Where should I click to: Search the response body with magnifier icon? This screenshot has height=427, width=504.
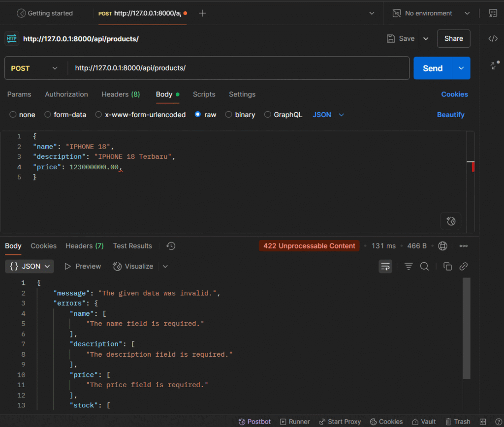pyautogui.click(x=424, y=266)
